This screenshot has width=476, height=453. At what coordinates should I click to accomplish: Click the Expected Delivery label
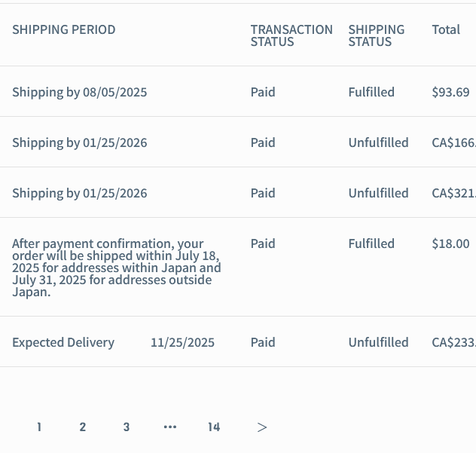[63, 343]
